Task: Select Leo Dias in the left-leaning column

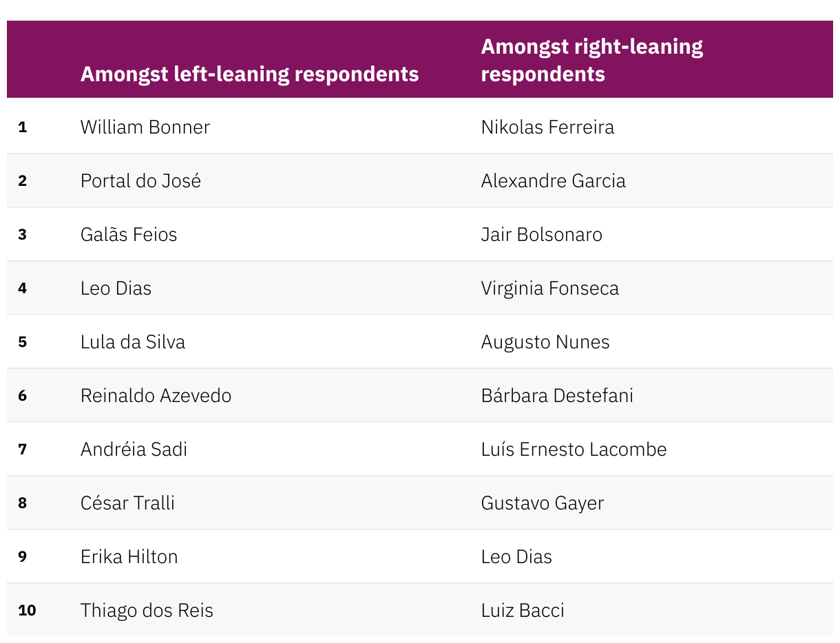Action: [x=116, y=288]
